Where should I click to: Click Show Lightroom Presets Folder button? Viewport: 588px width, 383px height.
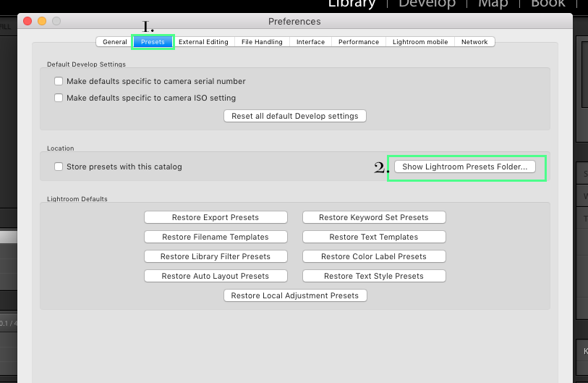click(464, 167)
